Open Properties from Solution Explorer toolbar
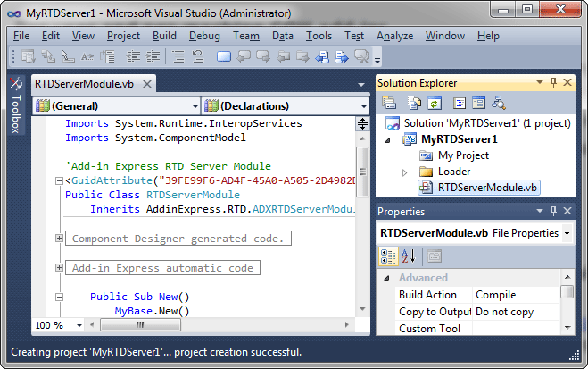 389,103
